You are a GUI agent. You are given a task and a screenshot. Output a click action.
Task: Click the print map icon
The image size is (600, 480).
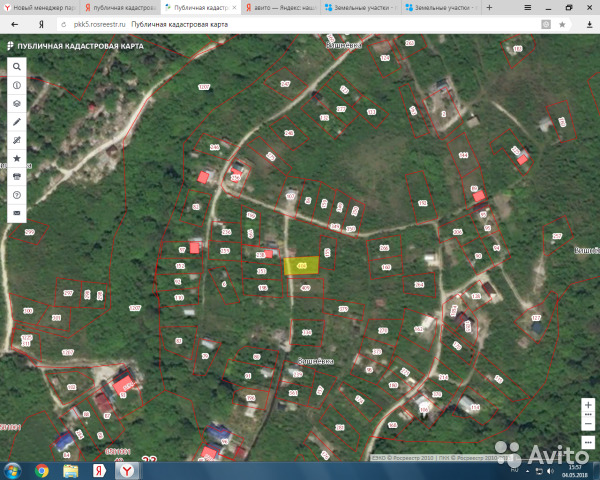17,176
